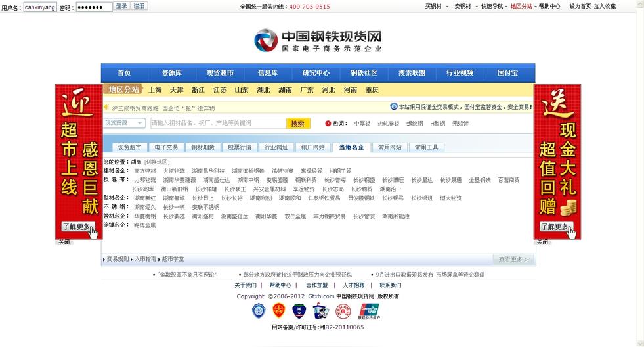Click 设为首页 in the top bar
The width and height of the screenshot is (644, 347).
tap(580, 6)
